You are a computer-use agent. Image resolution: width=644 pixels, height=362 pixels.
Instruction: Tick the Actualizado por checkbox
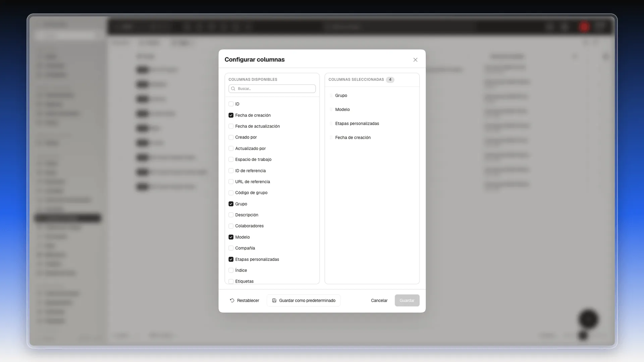coord(231,148)
